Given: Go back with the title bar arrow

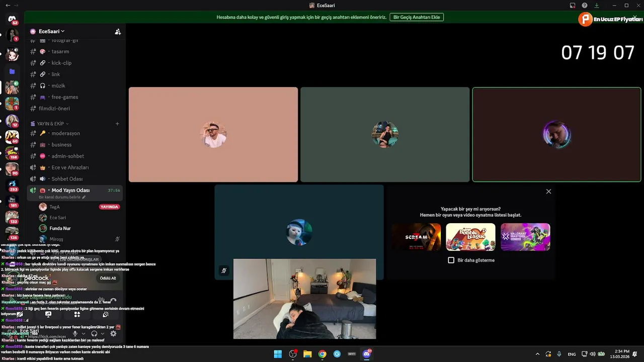Looking at the screenshot, I should point(8,5).
